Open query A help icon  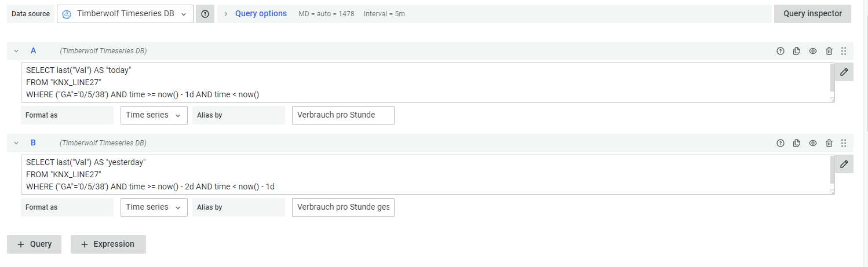tap(781, 51)
